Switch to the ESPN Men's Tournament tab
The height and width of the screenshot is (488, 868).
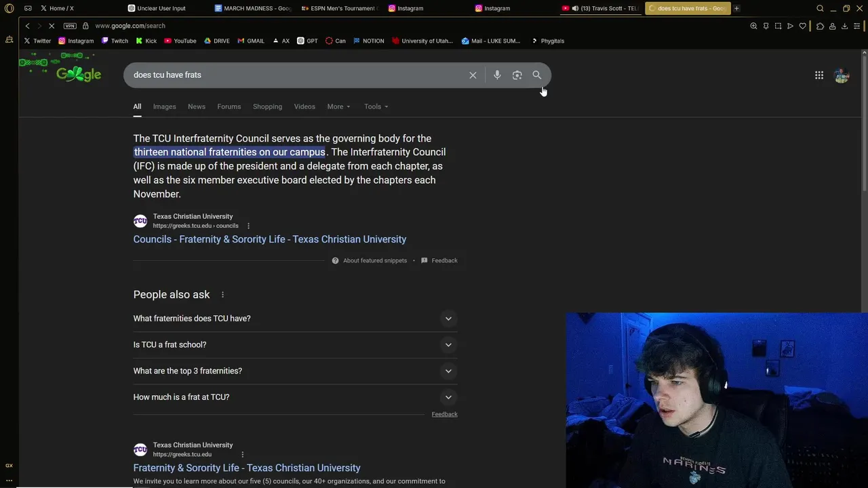(340, 8)
